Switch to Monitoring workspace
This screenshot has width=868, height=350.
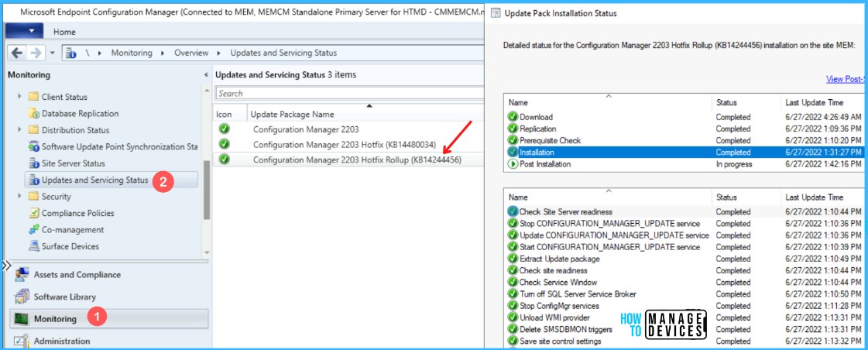coord(109,319)
